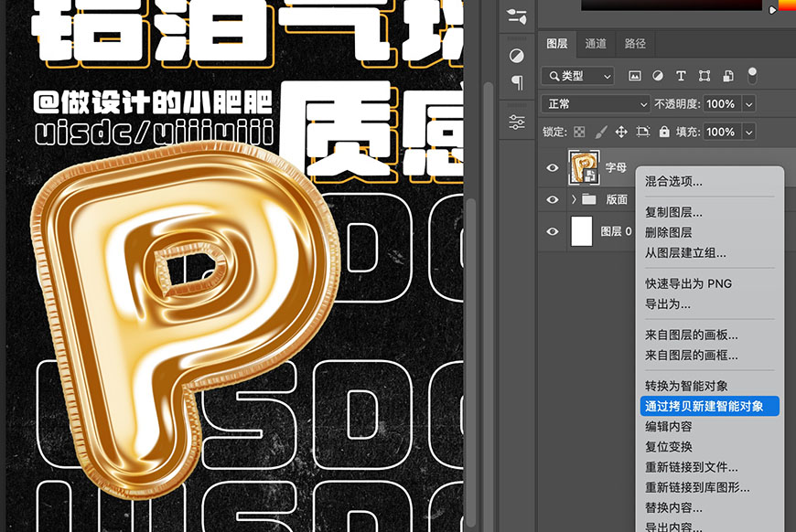This screenshot has height=532, width=796.
Task: Click the lock all padlock icon
Action: (x=664, y=132)
